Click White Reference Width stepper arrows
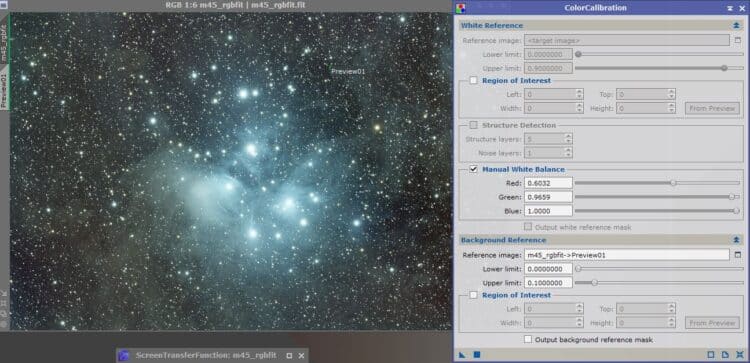Viewport: 750px width, 363px height. point(579,109)
